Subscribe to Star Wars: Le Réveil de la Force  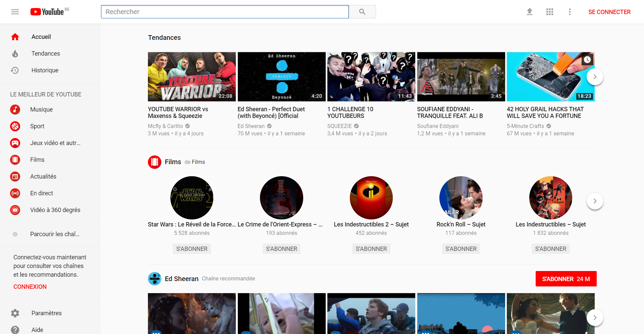192,249
